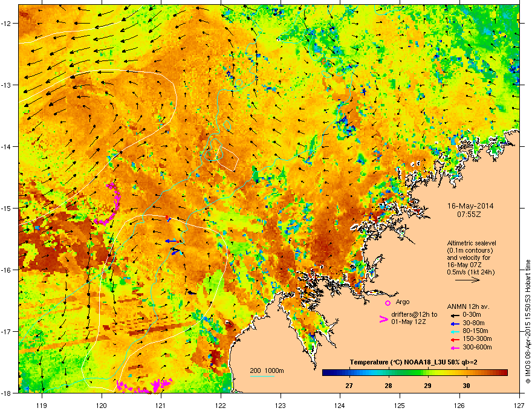Click the longitude axis label 127
532x411 pixels.
point(519,405)
